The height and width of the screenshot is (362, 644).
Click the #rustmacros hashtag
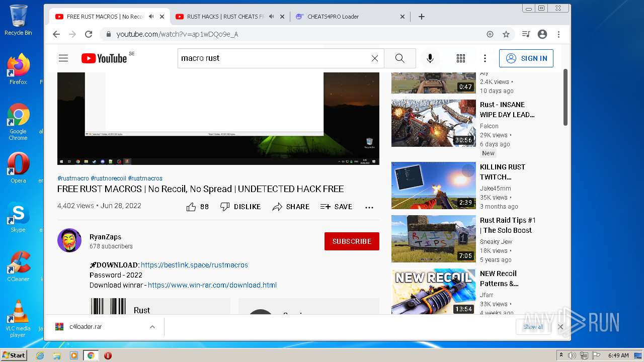pos(145,178)
